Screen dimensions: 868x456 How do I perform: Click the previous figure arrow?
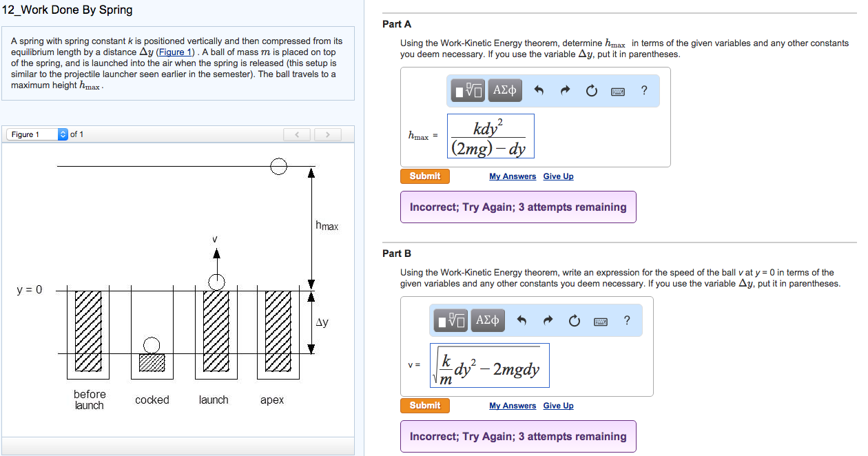pyautogui.click(x=297, y=134)
